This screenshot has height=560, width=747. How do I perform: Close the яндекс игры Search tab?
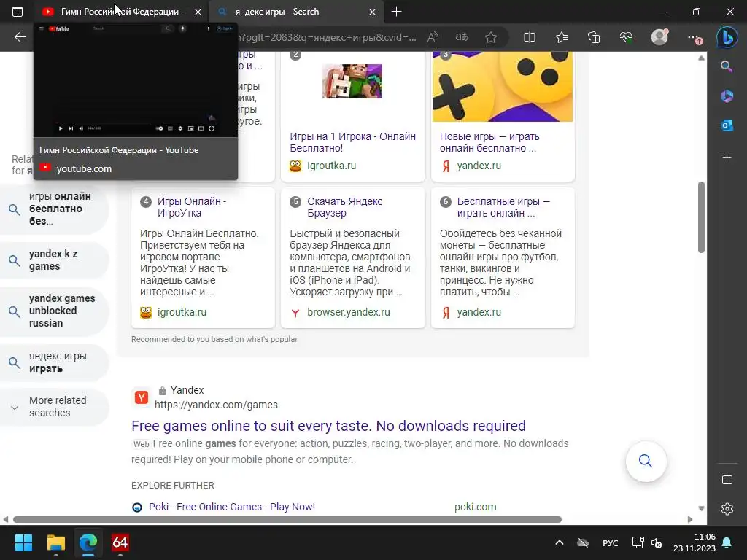373,12
